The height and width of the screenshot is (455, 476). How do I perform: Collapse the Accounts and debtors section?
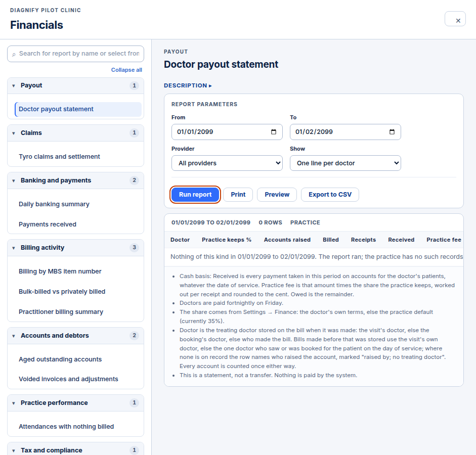coord(75,336)
